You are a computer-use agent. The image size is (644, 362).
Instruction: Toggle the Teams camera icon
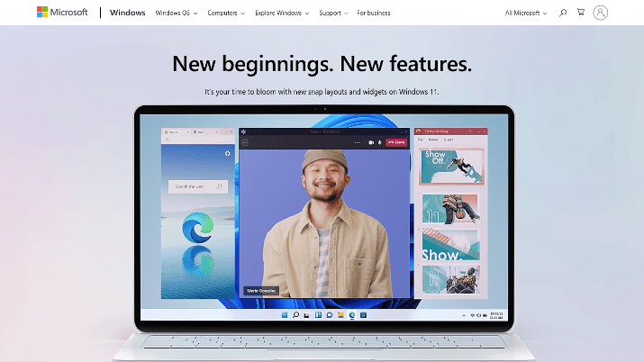(371, 143)
